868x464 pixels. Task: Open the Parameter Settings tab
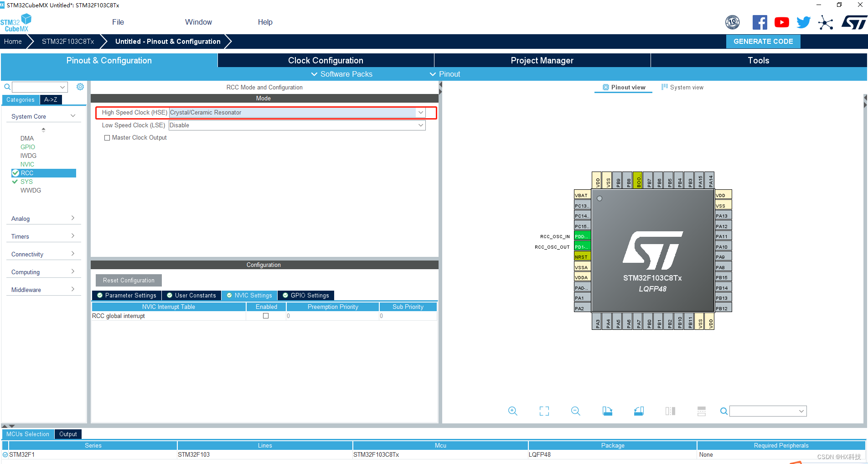click(x=127, y=295)
